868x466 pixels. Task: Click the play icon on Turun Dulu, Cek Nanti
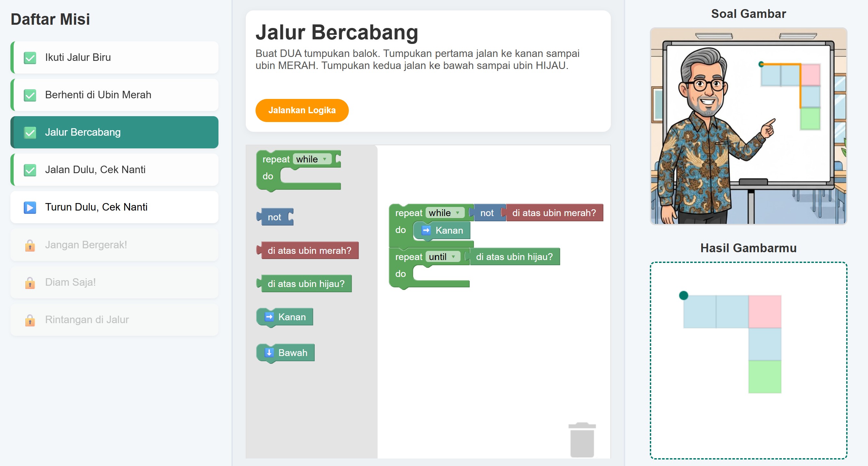(x=30, y=207)
